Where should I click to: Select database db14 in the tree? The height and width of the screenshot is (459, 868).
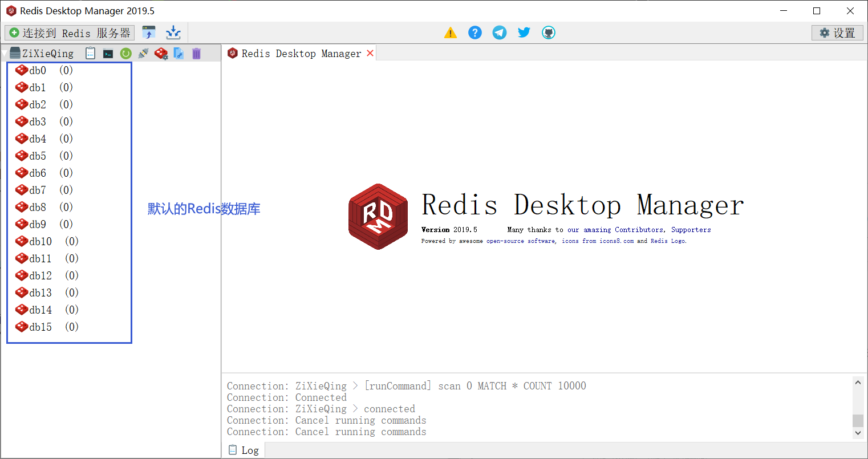pyautogui.click(x=47, y=310)
